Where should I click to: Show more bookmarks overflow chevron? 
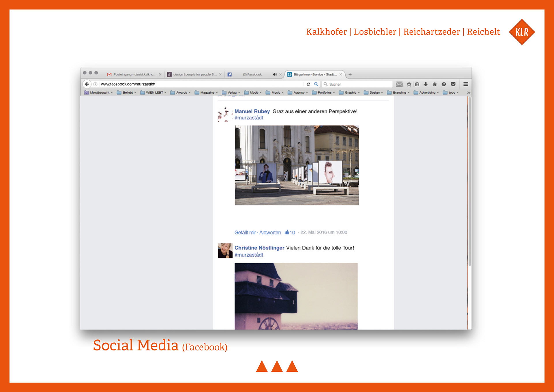pos(468,93)
